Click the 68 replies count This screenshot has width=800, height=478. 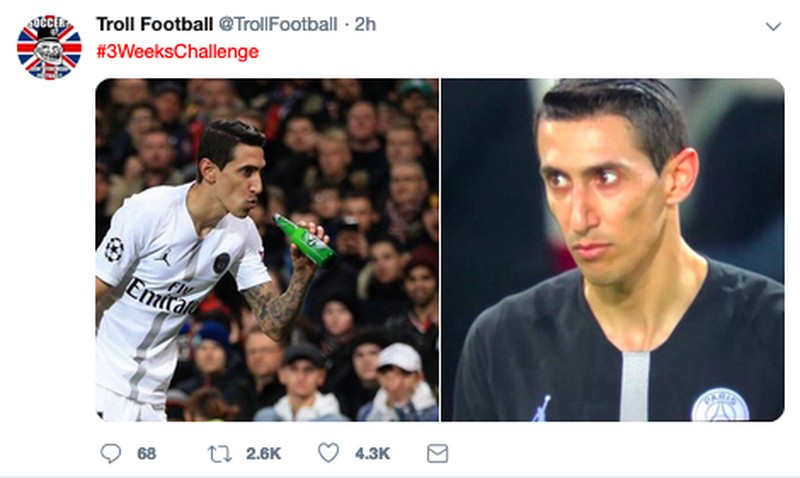[x=146, y=454]
